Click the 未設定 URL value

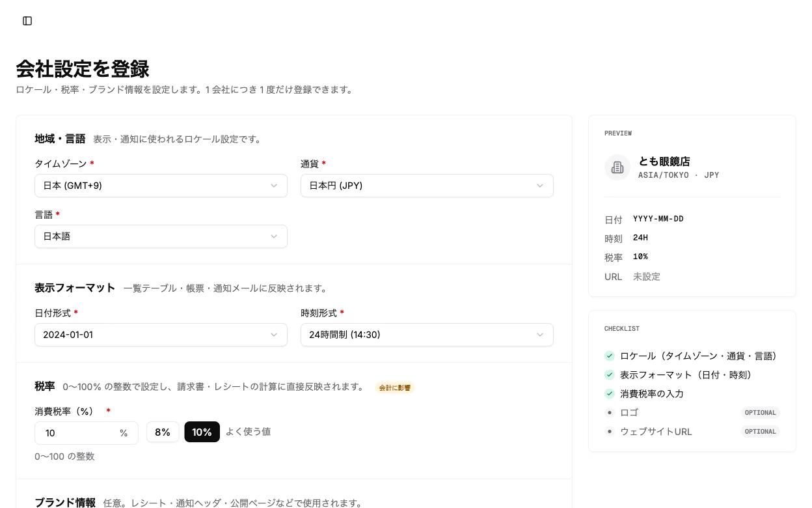click(647, 277)
